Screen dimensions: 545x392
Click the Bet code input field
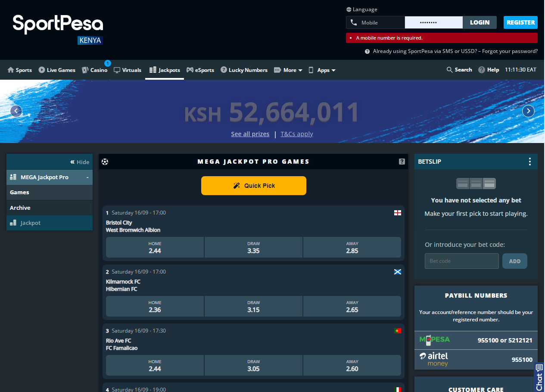462,261
